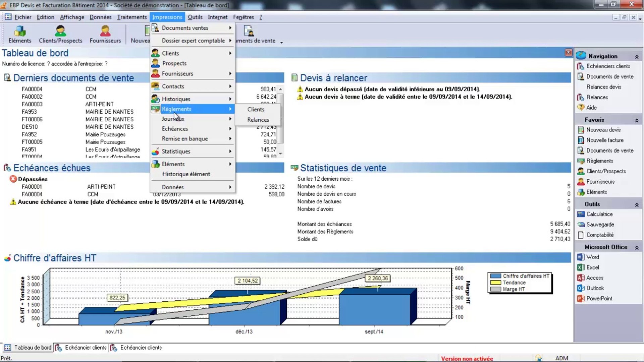The height and width of the screenshot is (362, 644).
Task: Close the Tableau de bord panel
Action: [x=568, y=52]
